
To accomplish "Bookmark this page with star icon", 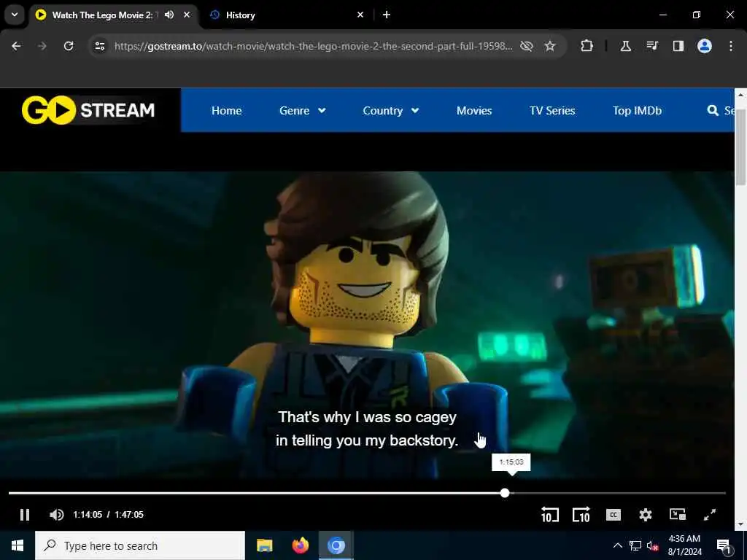I will pos(550,46).
